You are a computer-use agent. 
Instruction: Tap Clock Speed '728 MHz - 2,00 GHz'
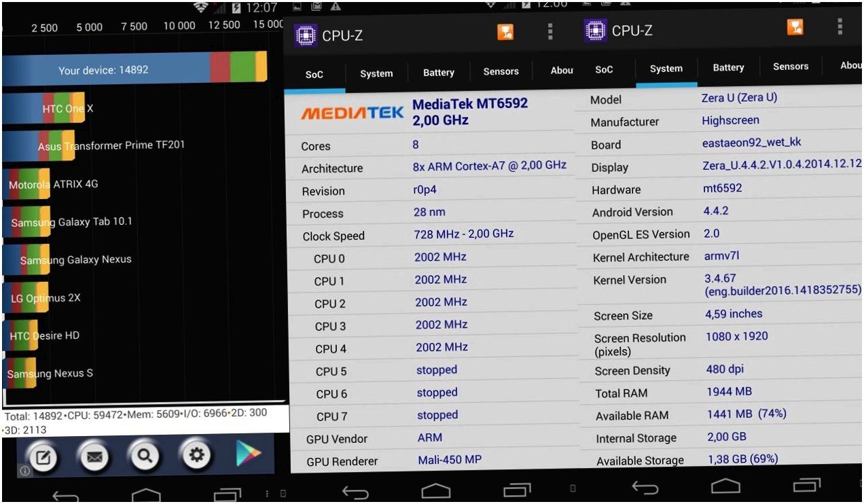click(x=464, y=234)
